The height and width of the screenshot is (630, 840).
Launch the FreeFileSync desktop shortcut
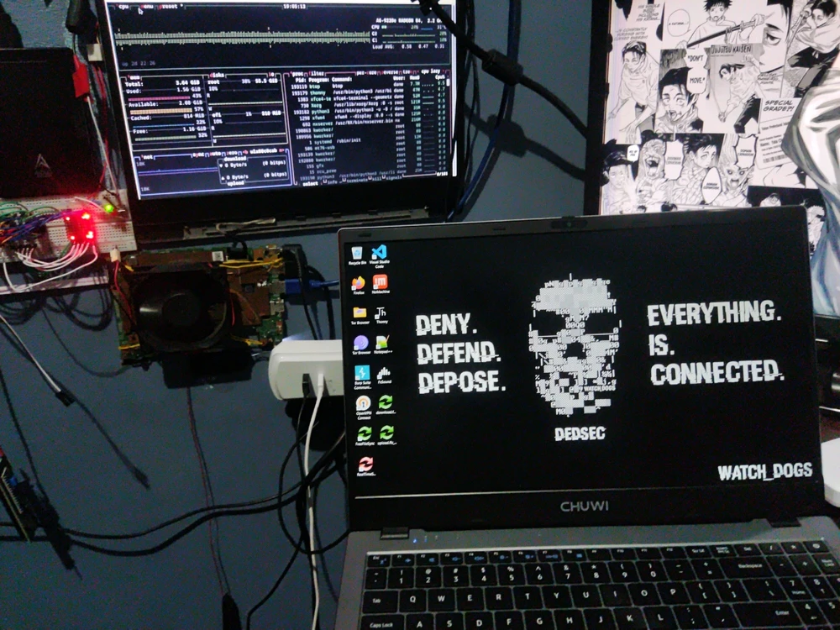pyautogui.click(x=365, y=436)
